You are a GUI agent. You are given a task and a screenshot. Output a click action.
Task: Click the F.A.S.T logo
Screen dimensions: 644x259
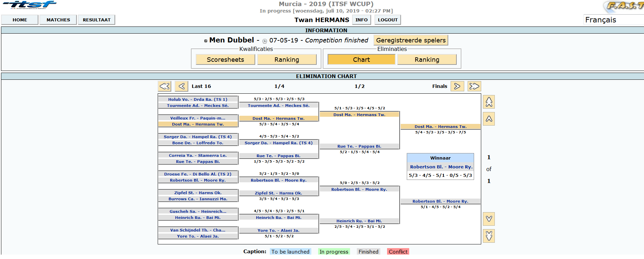click(x=624, y=6)
